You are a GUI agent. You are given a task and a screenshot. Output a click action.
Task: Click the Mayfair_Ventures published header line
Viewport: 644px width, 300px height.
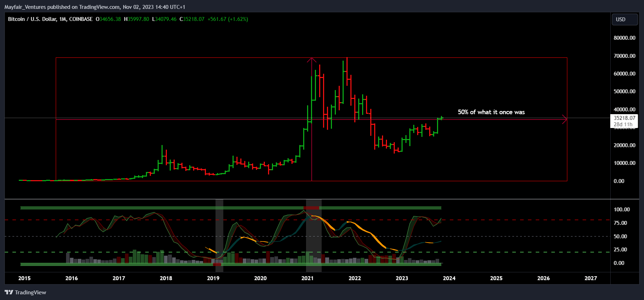(95, 7)
